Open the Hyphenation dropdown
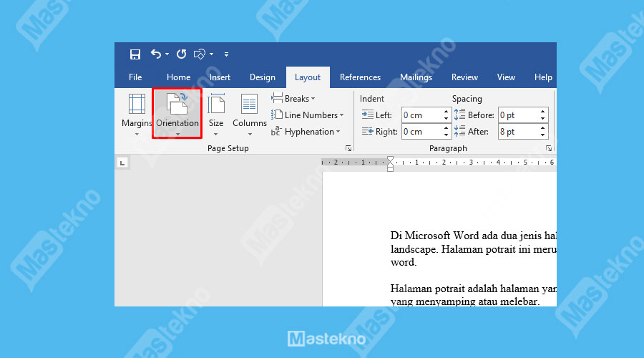 (x=306, y=132)
